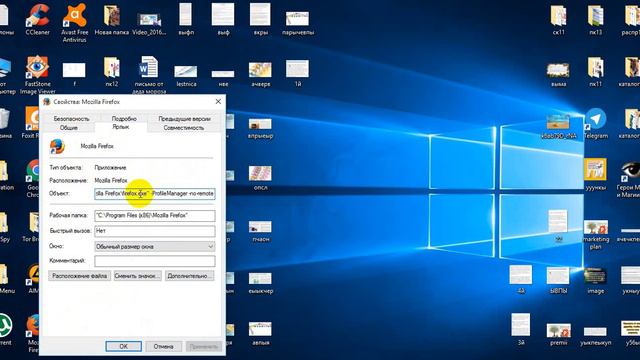The image size is (640, 360).
Task: Select the ууункы desktop icon
Action: point(596,175)
